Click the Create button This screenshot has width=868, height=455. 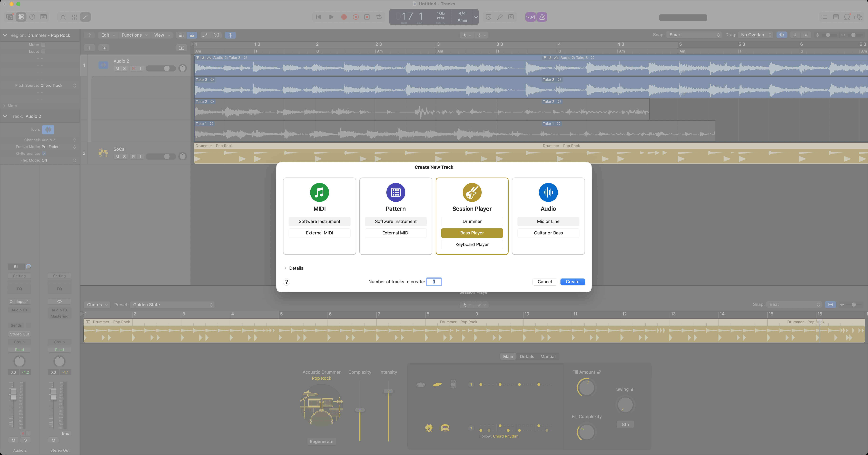click(572, 282)
